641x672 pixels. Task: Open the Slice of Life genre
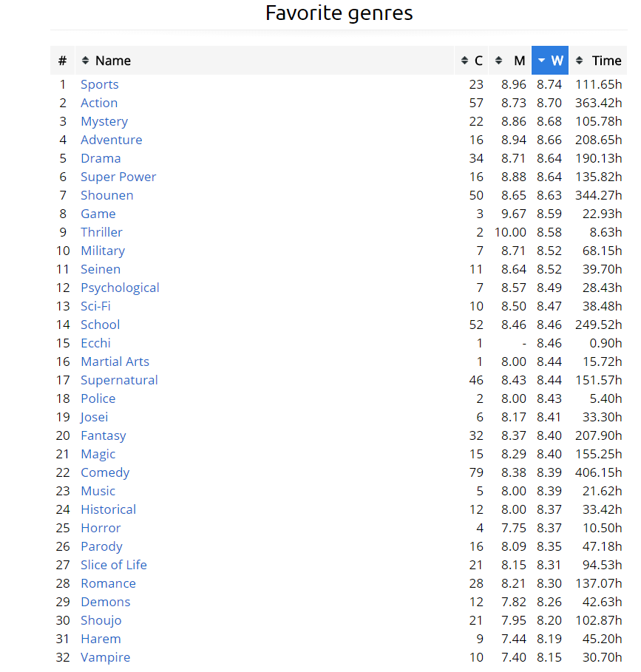tap(114, 565)
